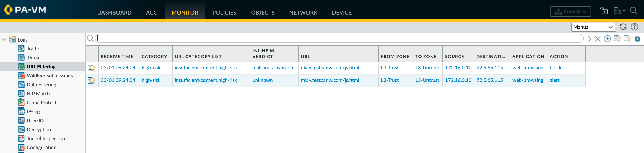
Task: Click the search magnifier in top bar
Action: coord(633,11)
